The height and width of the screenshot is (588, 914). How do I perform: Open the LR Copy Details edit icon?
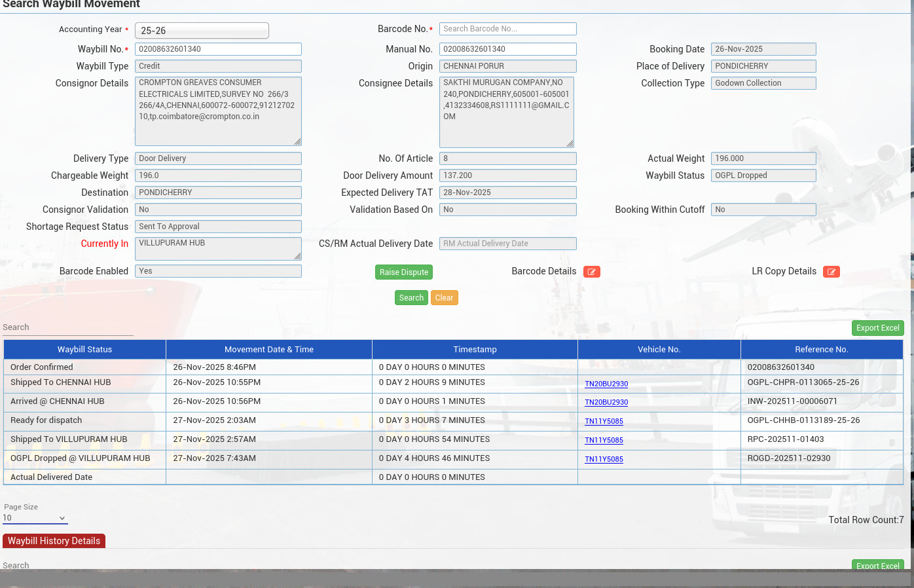coord(831,272)
